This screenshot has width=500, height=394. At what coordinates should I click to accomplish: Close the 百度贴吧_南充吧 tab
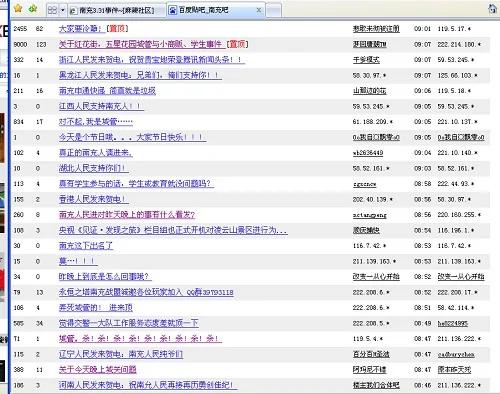click(x=259, y=10)
